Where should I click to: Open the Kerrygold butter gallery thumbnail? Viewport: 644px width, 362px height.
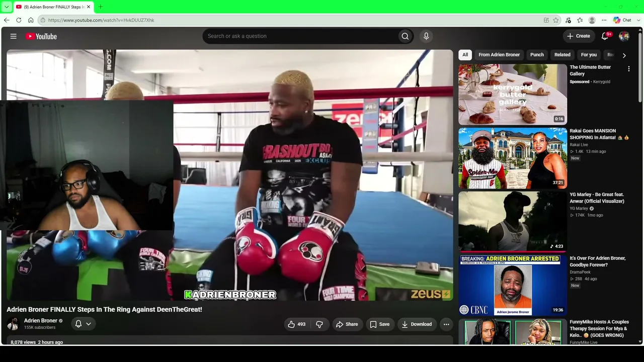(x=513, y=94)
